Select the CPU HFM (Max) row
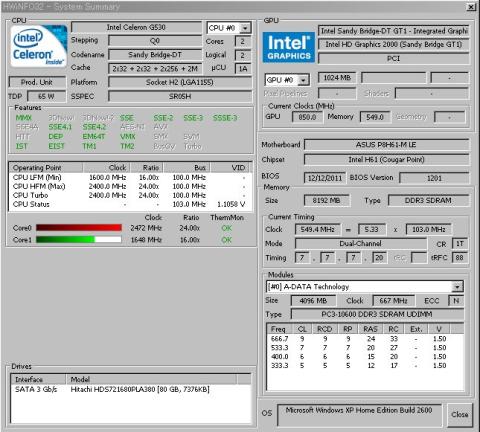This screenshot has height=432, width=480. pyautogui.click(x=130, y=186)
